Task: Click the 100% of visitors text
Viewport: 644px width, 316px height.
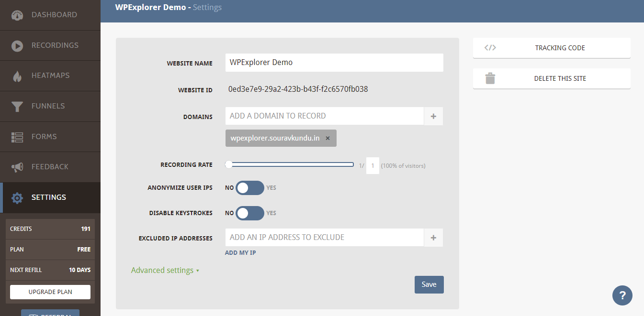Action: (x=403, y=166)
